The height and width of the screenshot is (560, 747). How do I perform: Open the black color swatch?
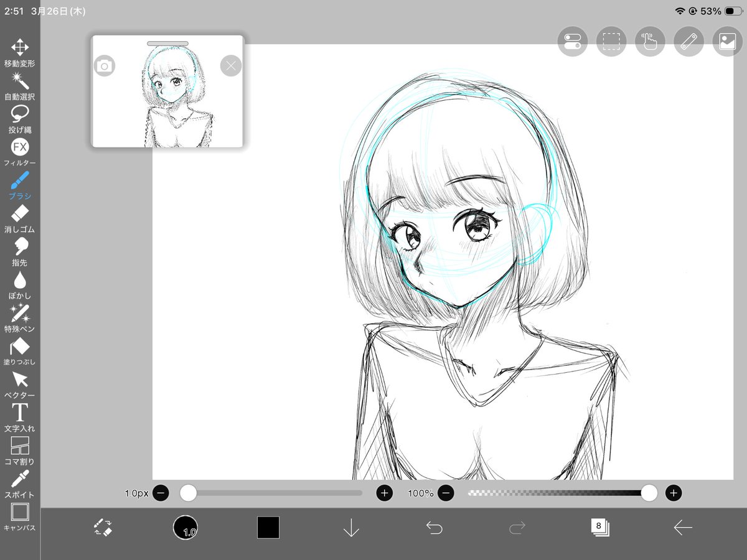pyautogui.click(x=268, y=528)
